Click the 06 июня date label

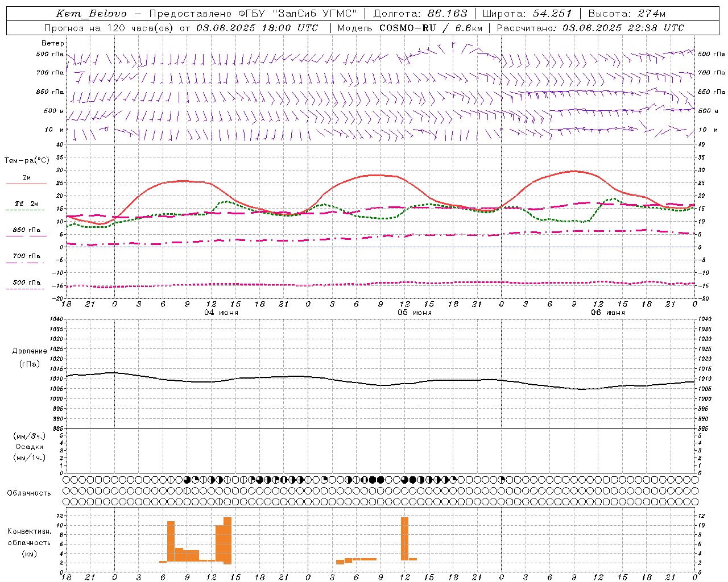pos(608,313)
